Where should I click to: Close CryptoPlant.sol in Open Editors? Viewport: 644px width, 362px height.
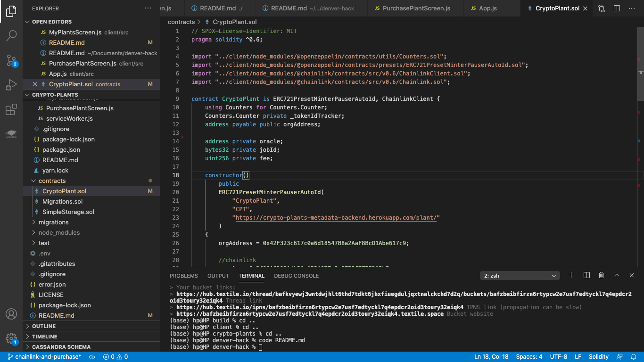pos(35,84)
